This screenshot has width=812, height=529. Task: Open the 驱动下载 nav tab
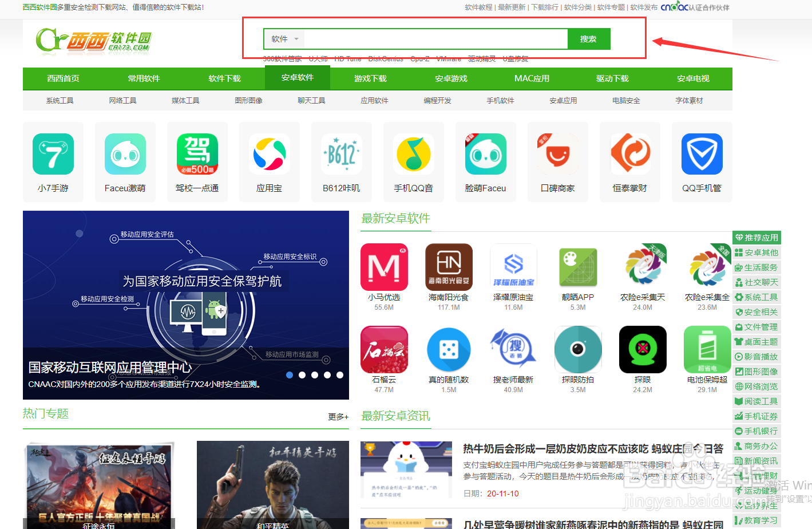612,78
